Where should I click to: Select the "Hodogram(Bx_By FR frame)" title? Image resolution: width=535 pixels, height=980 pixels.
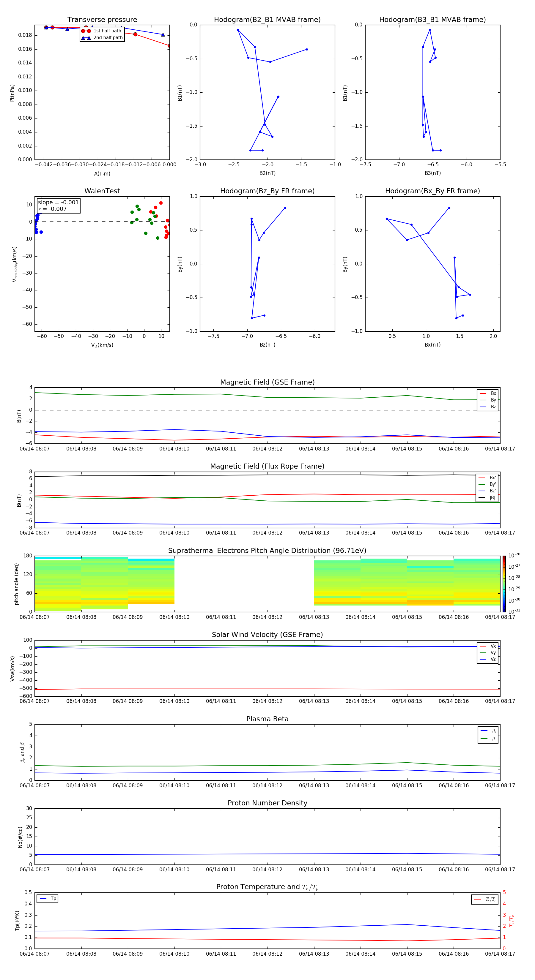click(x=432, y=191)
